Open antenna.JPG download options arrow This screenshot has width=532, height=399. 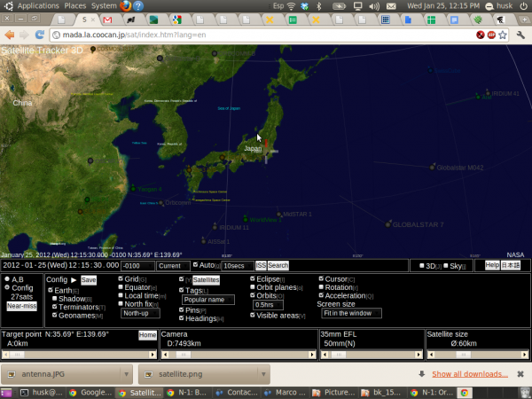(126, 374)
